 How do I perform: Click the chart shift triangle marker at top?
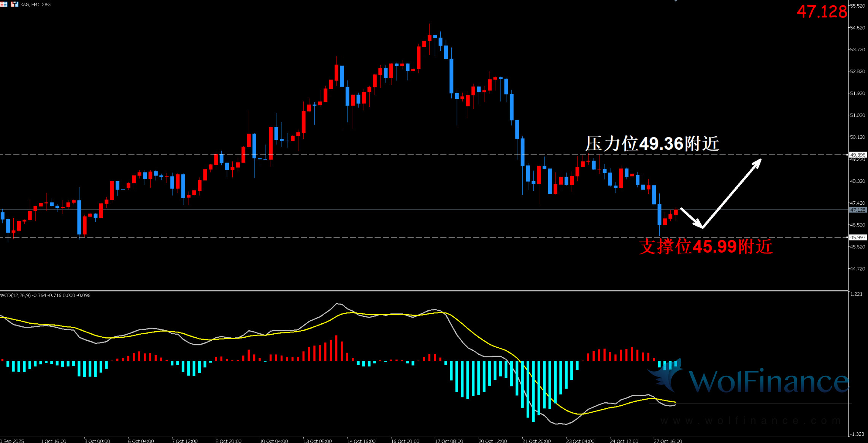pyautogui.click(x=676, y=1)
